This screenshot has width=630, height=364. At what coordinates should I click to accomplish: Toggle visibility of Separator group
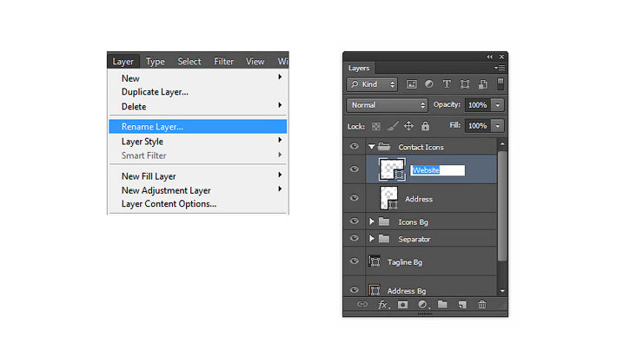click(x=354, y=238)
